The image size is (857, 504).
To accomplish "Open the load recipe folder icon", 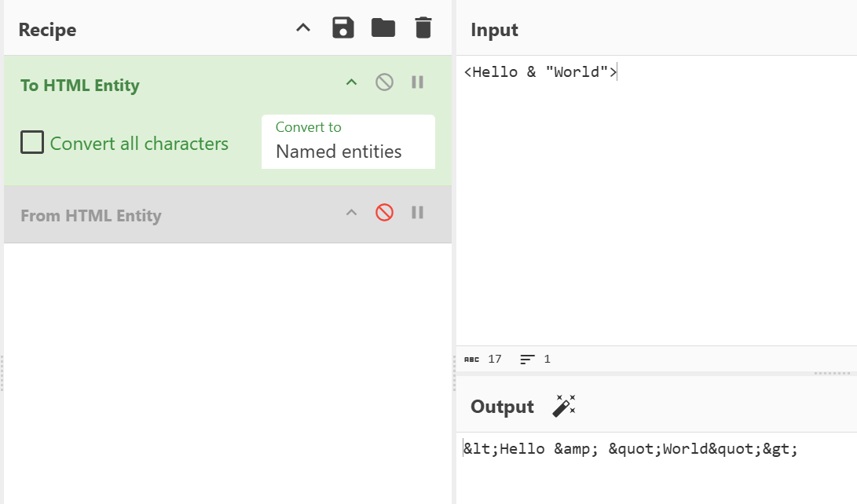I will (383, 27).
